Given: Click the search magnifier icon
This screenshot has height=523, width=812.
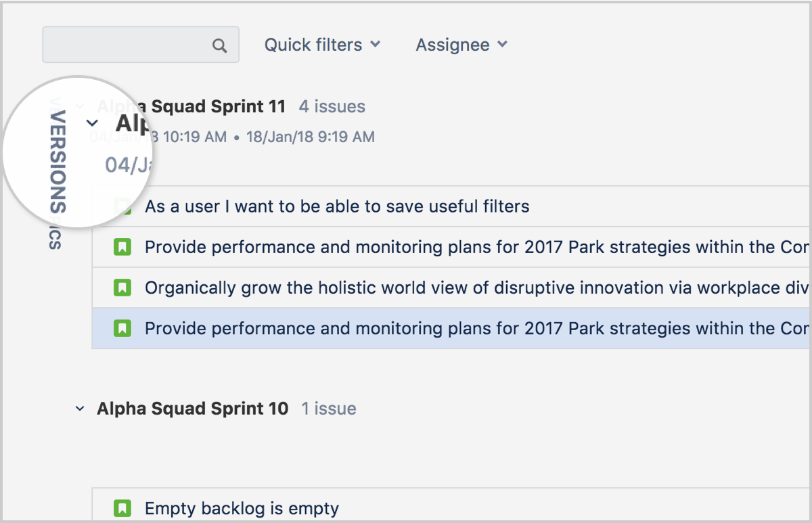Looking at the screenshot, I should click(x=219, y=45).
